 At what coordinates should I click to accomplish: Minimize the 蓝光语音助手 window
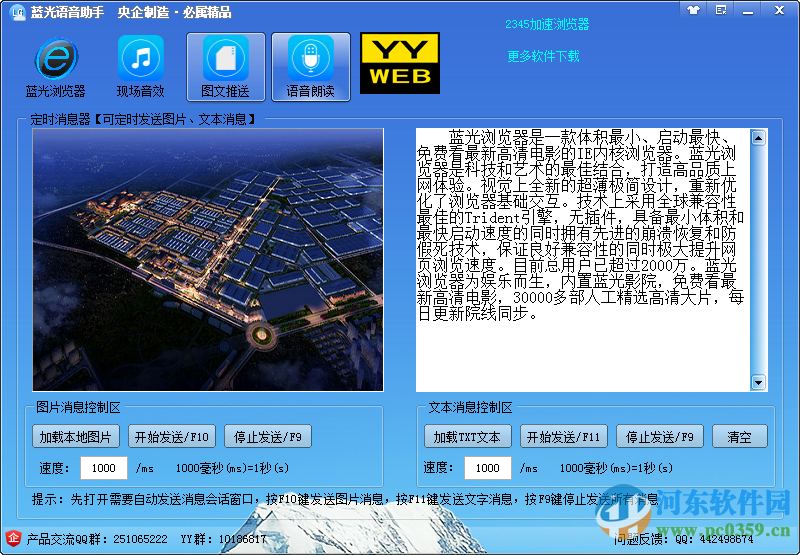point(748,10)
